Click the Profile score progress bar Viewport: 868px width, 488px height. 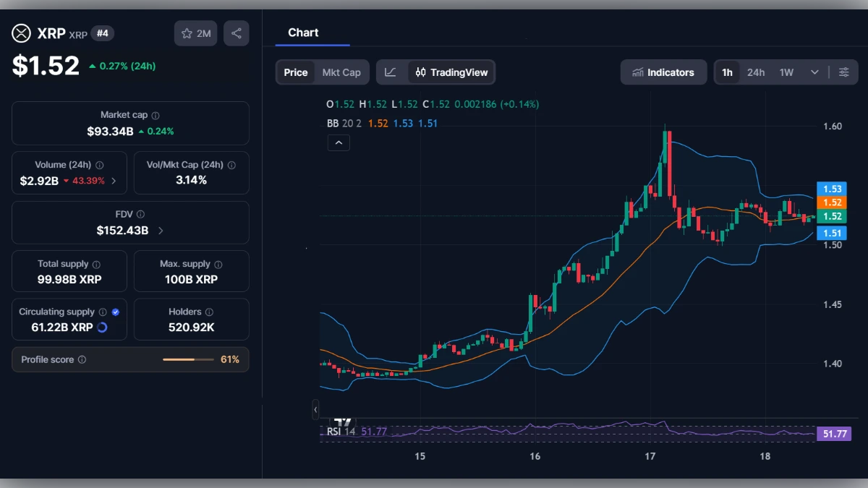pos(188,359)
